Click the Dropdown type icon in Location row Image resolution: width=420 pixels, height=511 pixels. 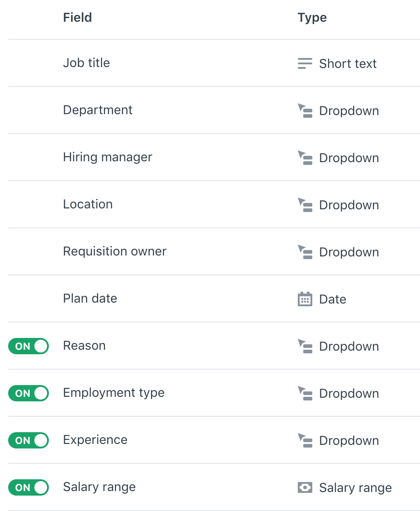[x=305, y=205]
